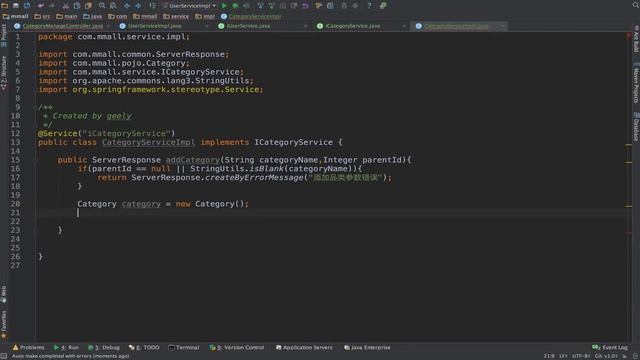The width and height of the screenshot is (640, 360).
Task: Collapse the Javadoc comment fold on line 9
Action: [35, 107]
